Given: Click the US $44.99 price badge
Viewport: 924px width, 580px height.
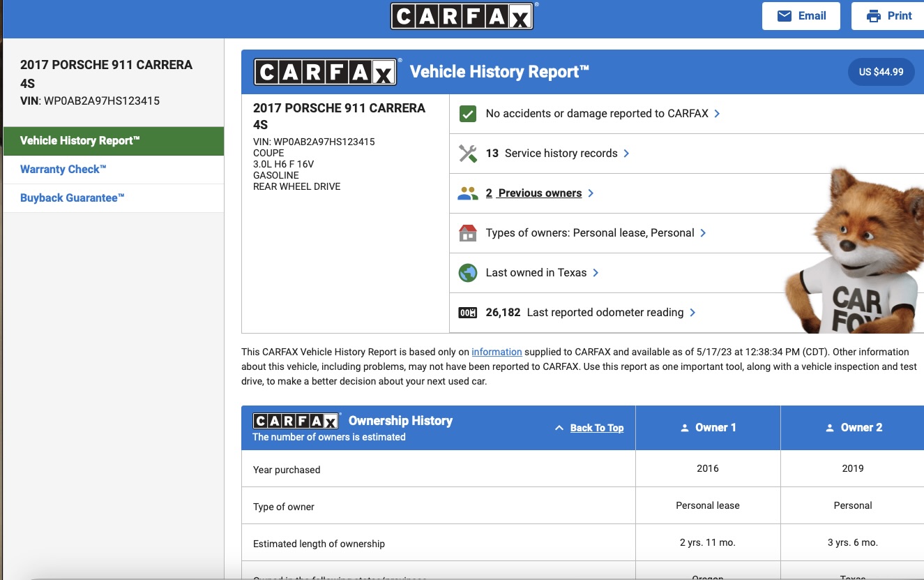Looking at the screenshot, I should [881, 72].
